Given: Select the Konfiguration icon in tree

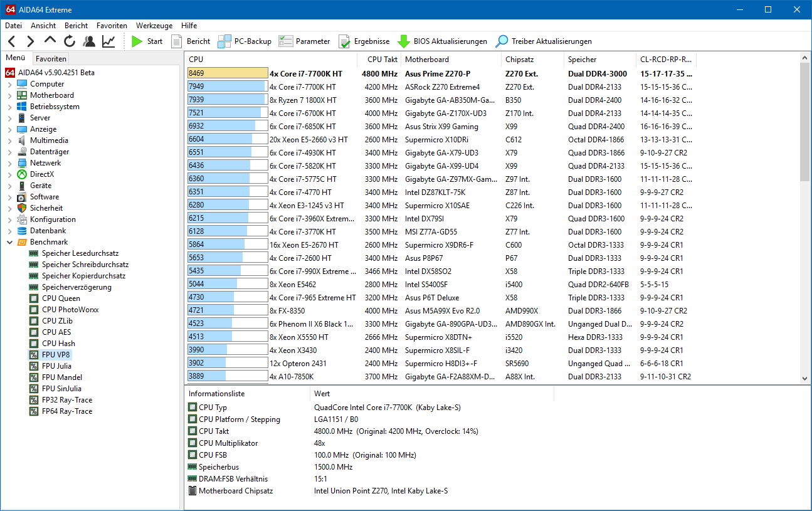Looking at the screenshot, I should point(22,219).
